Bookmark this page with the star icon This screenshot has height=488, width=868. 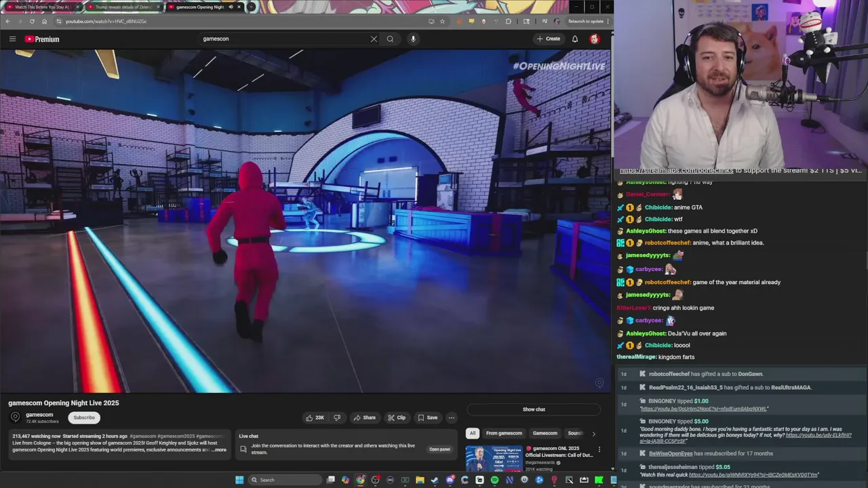coord(442,21)
